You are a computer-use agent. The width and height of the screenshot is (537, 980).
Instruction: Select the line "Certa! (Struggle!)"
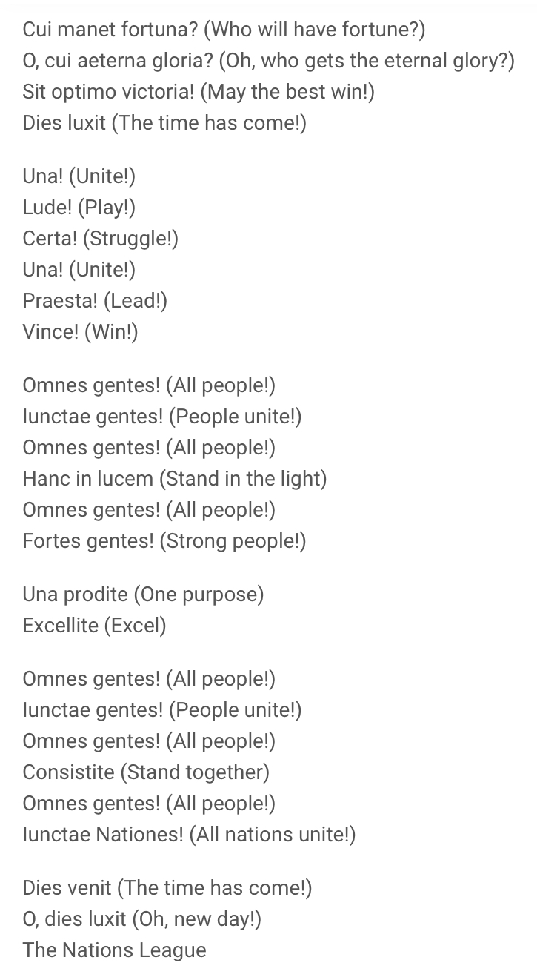point(101,238)
